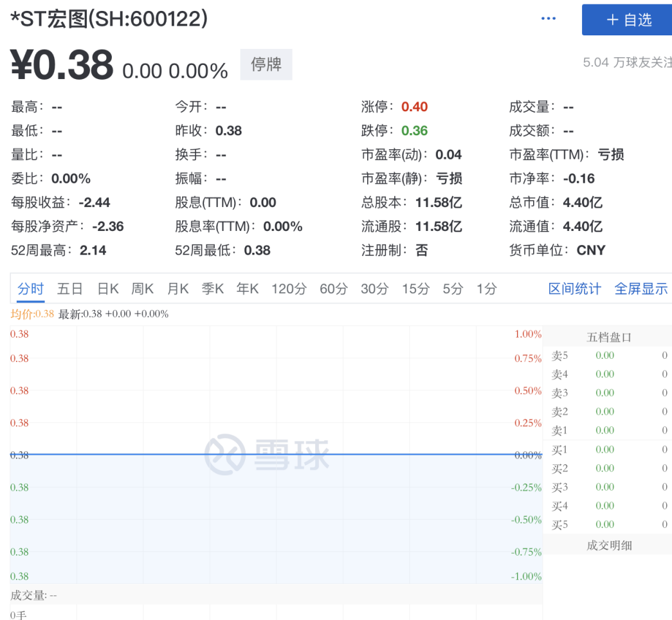The width and height of the screenshot is (672, 620).
Task: Click the 5.04 万球友关注 follower count
Action: tap(628, 62)
